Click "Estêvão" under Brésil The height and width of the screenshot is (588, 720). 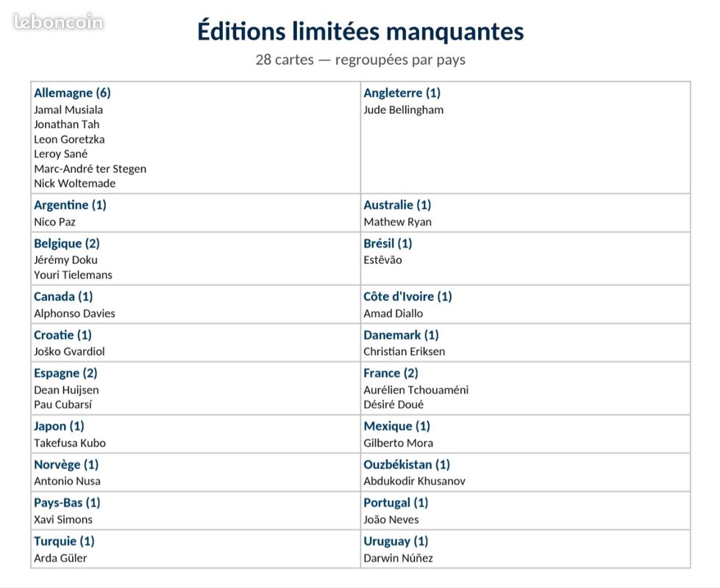coord(382,260)
